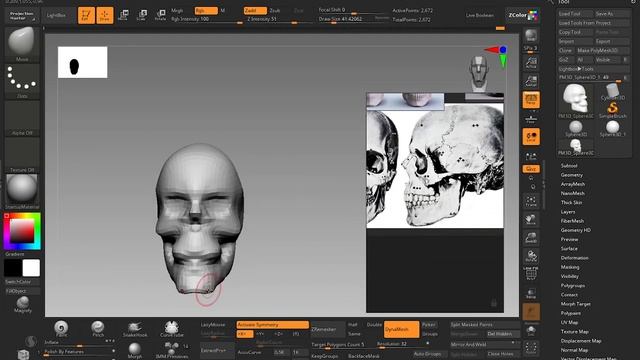Open the Move brush thumbnail

[22, 44]
